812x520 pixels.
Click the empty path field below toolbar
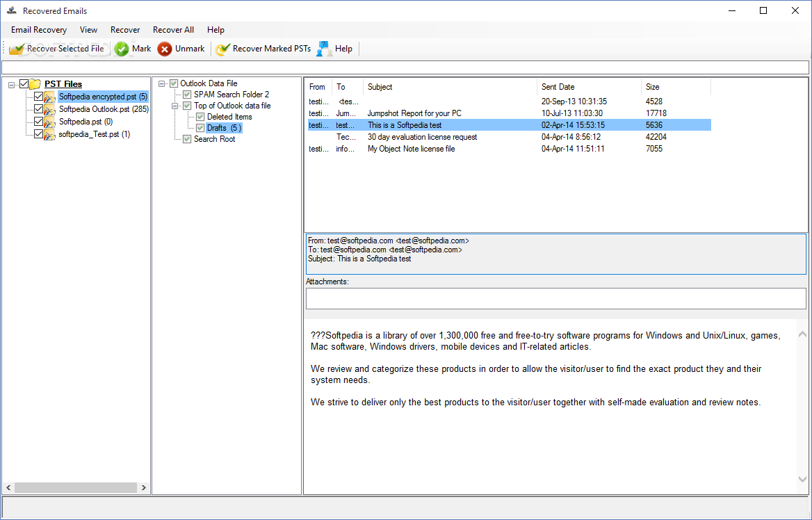click(405, 67)
